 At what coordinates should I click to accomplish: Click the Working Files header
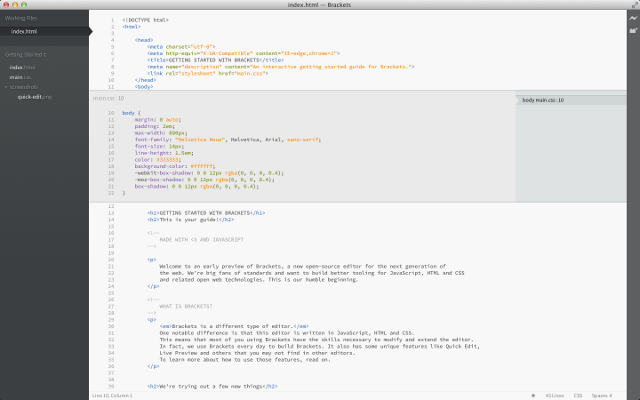tap(22, 18)
